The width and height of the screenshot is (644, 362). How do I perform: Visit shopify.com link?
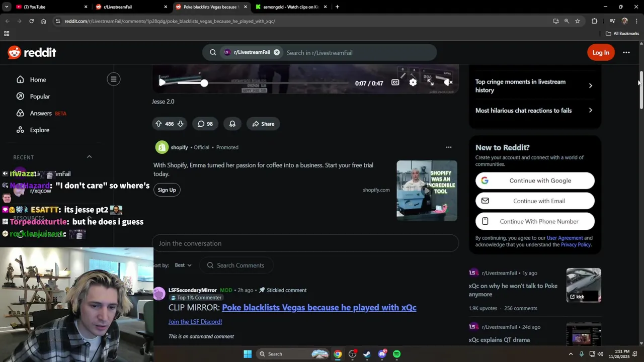376,190
